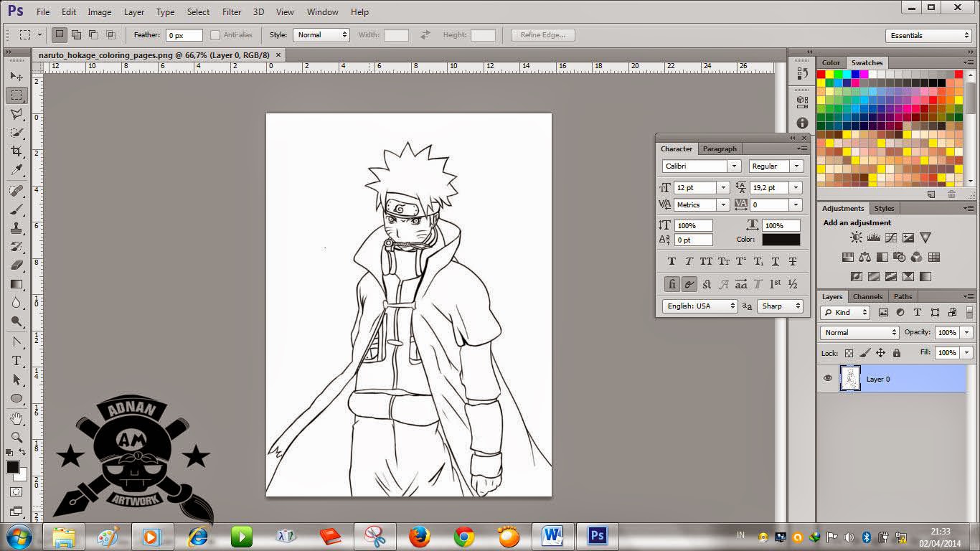Select the Zoom tool
The image size is (980, 551).
point(16,437)
